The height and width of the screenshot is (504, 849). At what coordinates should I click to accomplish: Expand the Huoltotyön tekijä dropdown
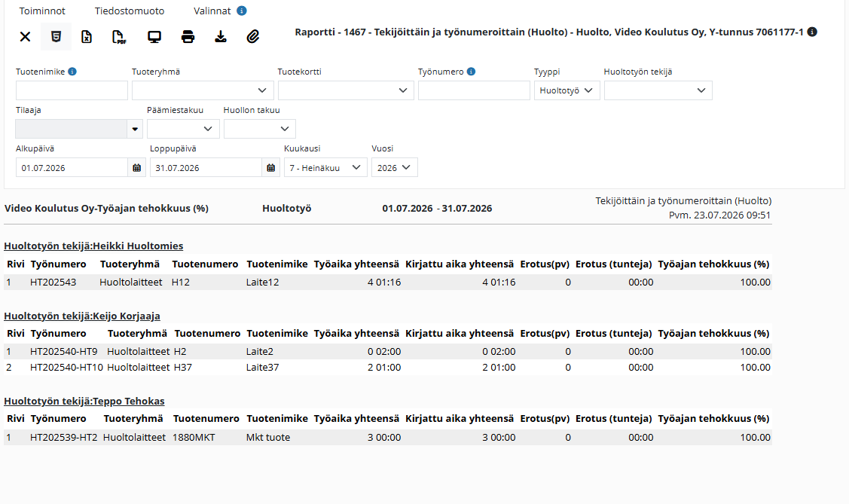coord(658,90)
